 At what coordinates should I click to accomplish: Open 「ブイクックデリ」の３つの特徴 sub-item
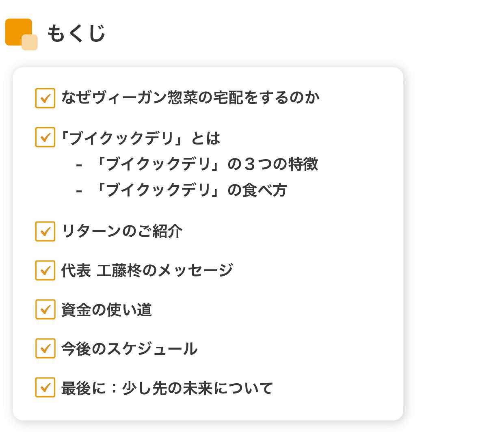click(206, 164)
